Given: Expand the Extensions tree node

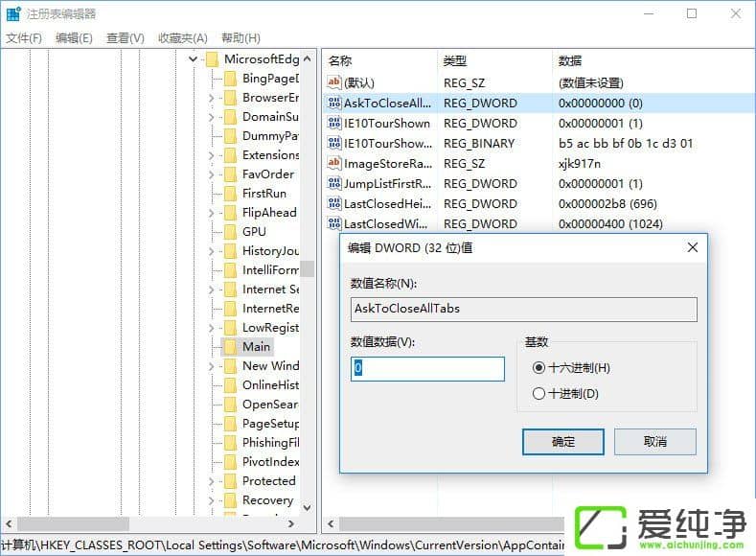Looking at the screenshot, I should point(211,155).
